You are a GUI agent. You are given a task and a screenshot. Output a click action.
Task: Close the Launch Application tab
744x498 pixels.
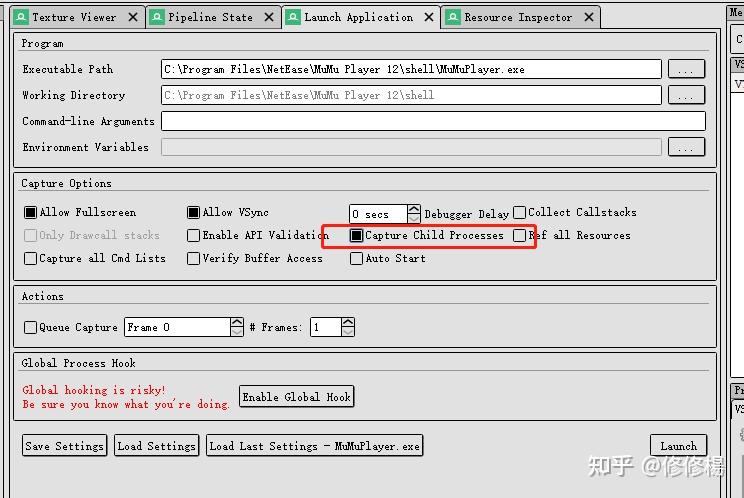click(x=429, y=18)
